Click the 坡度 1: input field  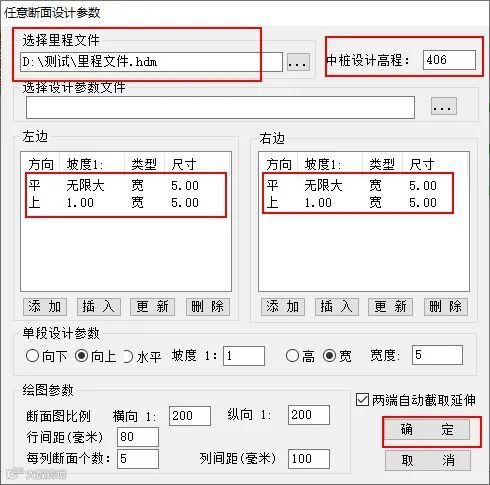tap(244, 356)
